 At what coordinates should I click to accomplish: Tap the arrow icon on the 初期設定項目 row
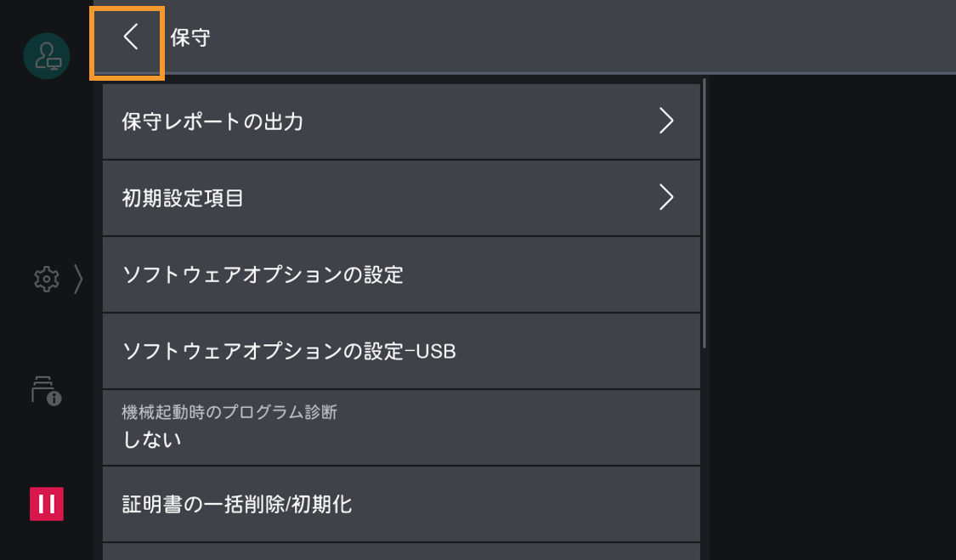point(669,198)
